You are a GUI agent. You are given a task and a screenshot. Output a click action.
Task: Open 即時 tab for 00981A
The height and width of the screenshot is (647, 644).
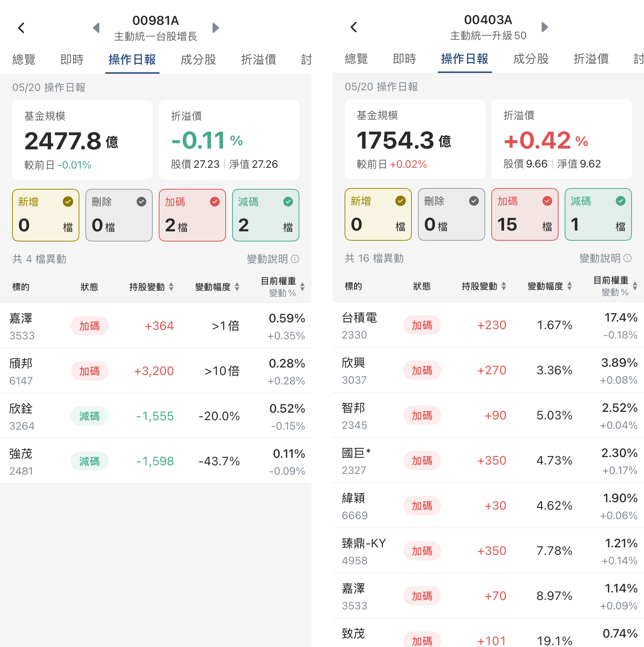[72, 59]
